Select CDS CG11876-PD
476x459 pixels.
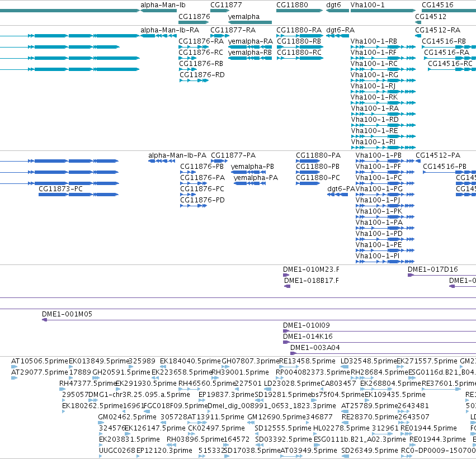[x=202, y=201]
